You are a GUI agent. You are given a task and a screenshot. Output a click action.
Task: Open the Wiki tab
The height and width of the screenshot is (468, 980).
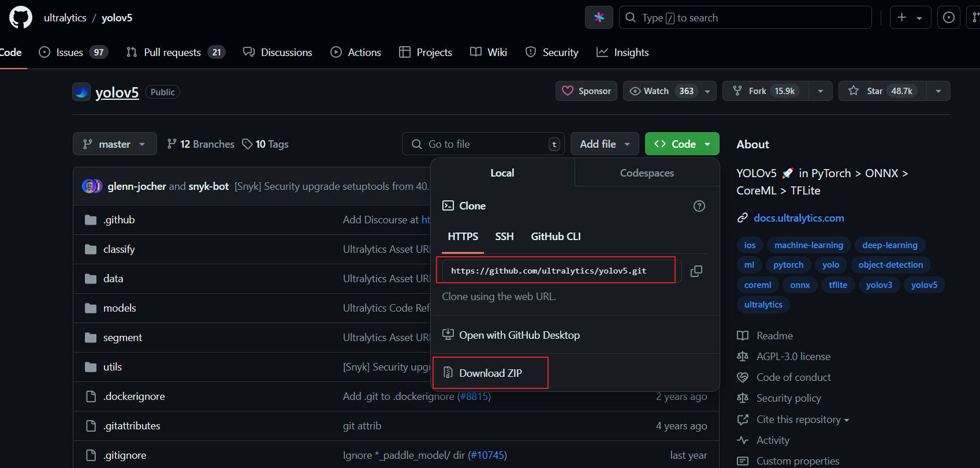tap(489, 52)
